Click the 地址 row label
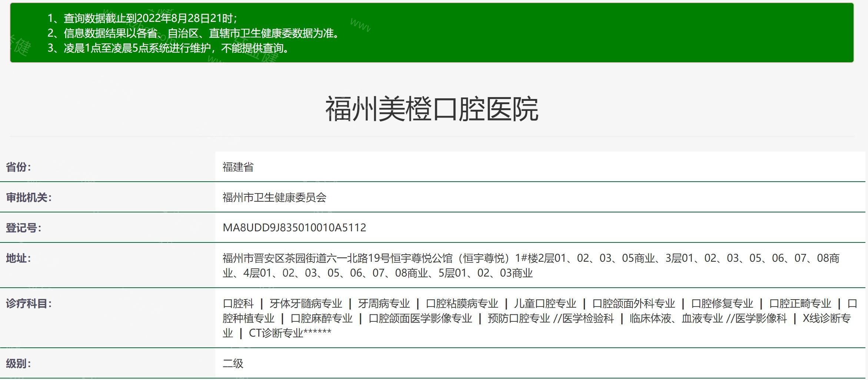Viewport: 868px width, 380px height. [19, 258]
